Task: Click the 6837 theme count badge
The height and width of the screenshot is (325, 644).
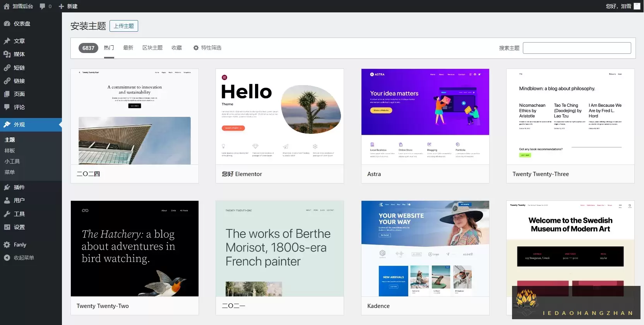Action: [88, 48]
